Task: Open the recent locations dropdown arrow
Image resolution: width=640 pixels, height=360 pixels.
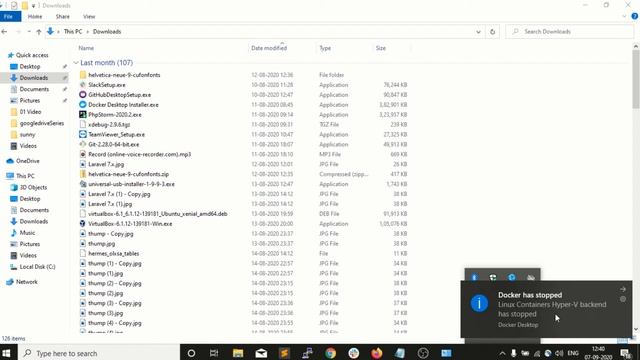Action: pyautogui.click(x=29, y=31)
